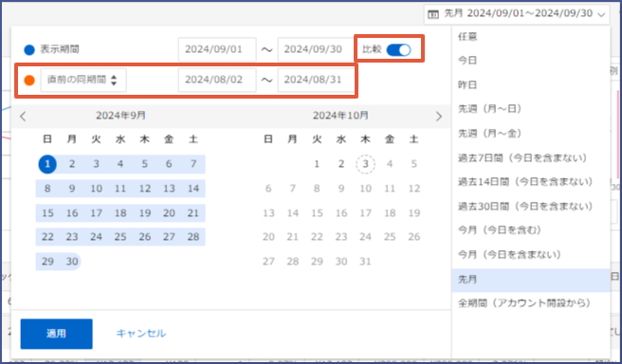
Task: Click the orange comparison period dot
Action: (29, 80)
